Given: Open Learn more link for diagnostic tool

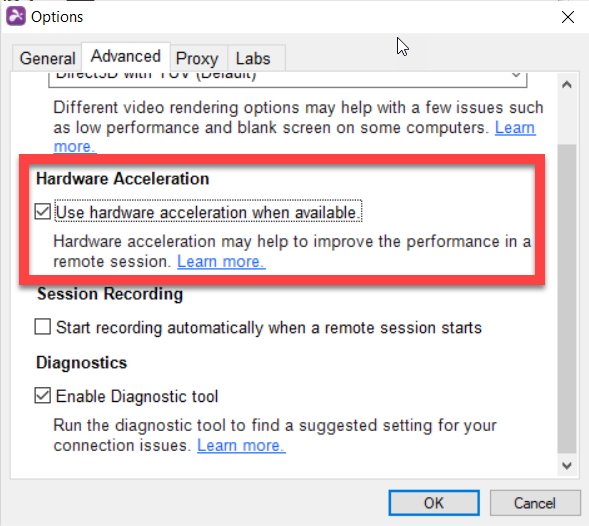Looking at the screenshot, I should click(x=241, y=446).
